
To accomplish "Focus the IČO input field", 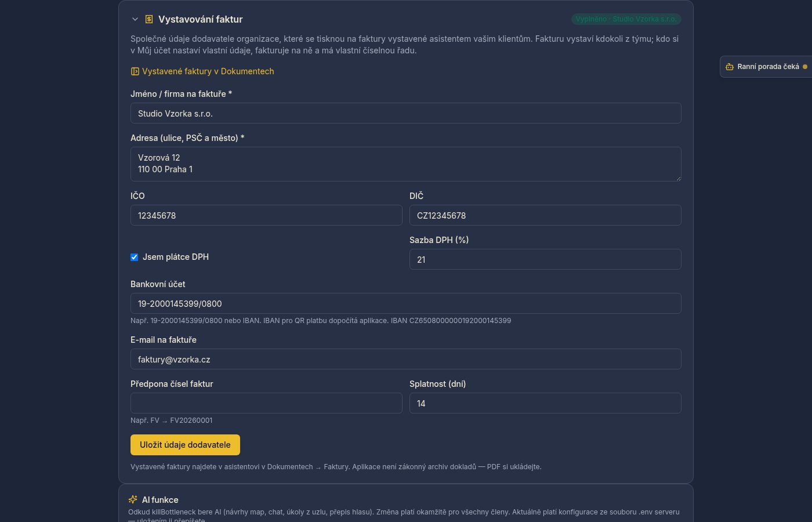I will pyautogui.click(x=266, y=215).
